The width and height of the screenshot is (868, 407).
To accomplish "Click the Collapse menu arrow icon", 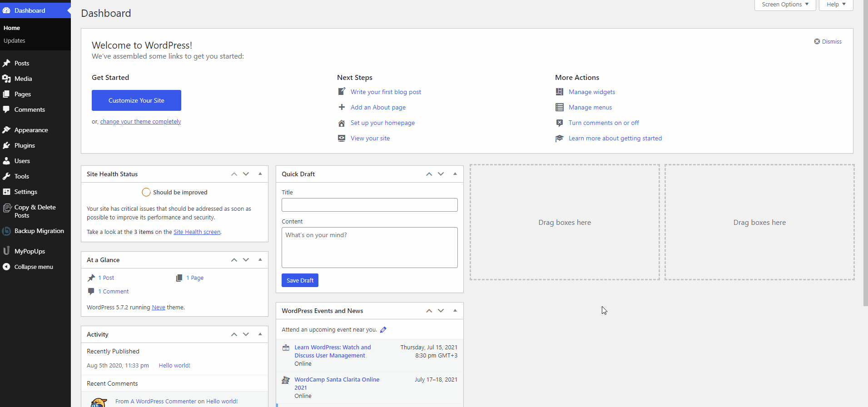I will pyautogui.click(x=6, y=267).
